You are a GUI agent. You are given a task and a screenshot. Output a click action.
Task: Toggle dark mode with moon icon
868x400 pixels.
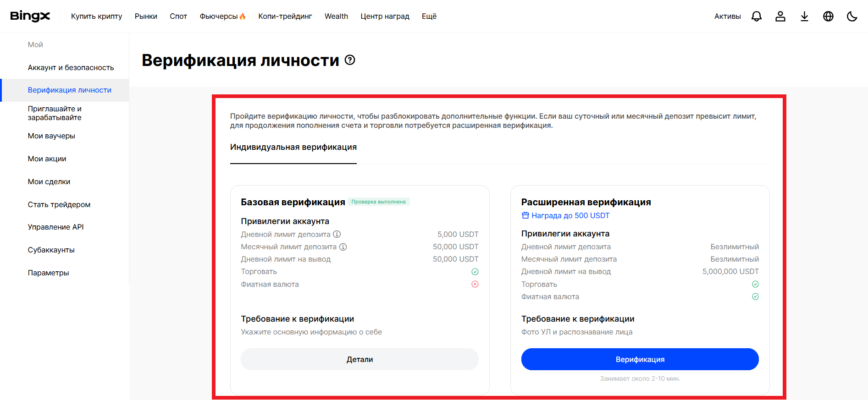point(852,16)
